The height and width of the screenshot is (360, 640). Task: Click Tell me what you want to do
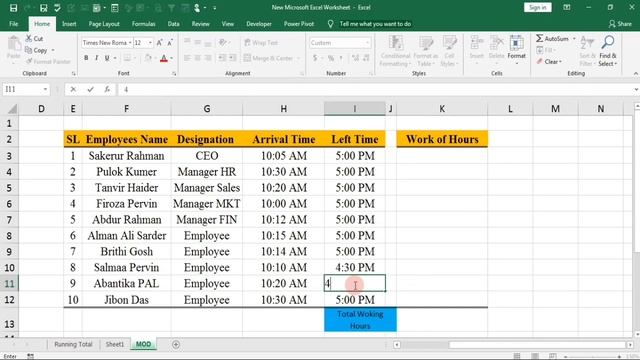point(375,24)
